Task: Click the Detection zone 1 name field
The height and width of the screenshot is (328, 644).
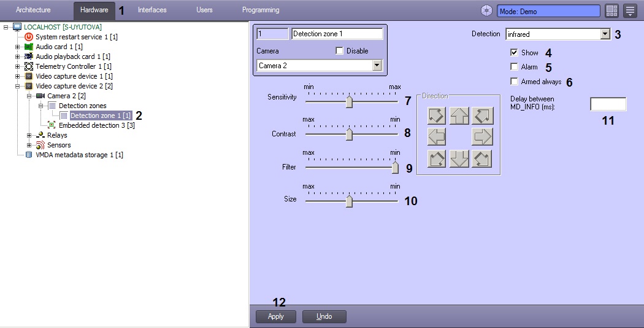Action: point(337,34)
